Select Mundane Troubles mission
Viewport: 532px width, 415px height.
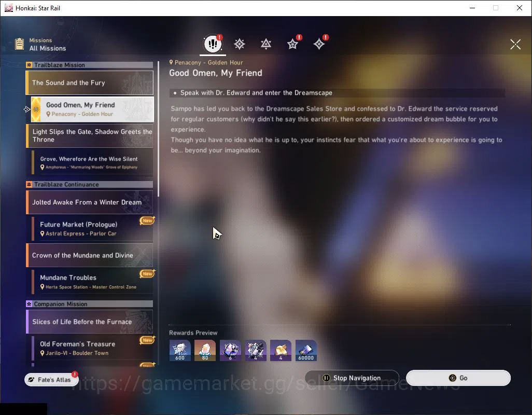coord(92,282)
